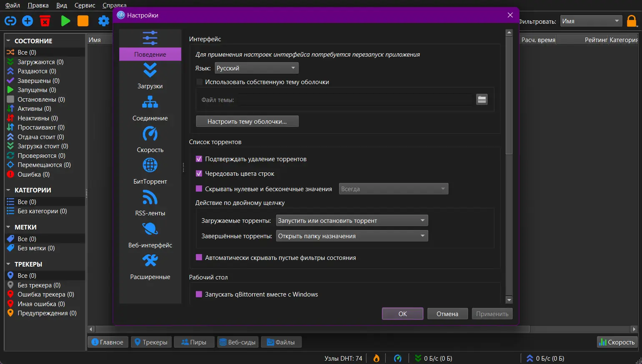This screenshot has width=642, height=364.
Task: Click the red delete torrent toolbar icon
Action: (45, 21)
